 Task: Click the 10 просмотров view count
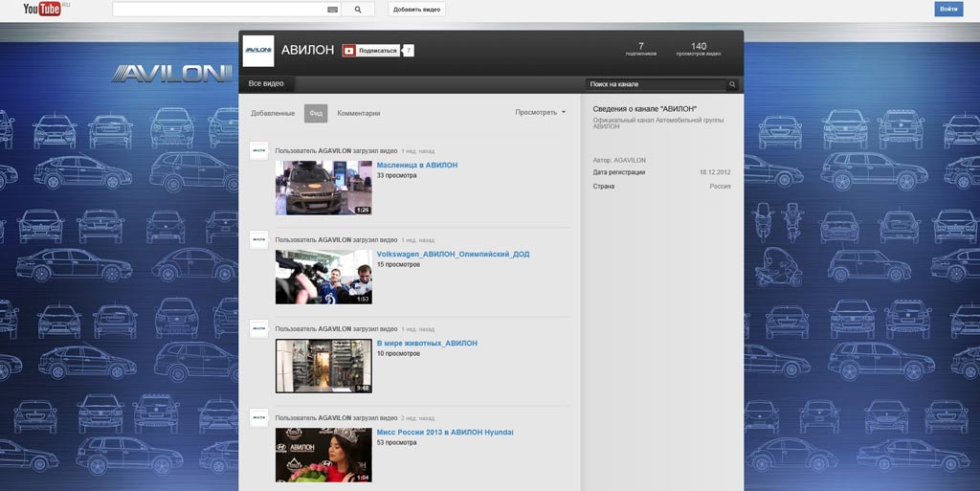(x=398, y=353)
